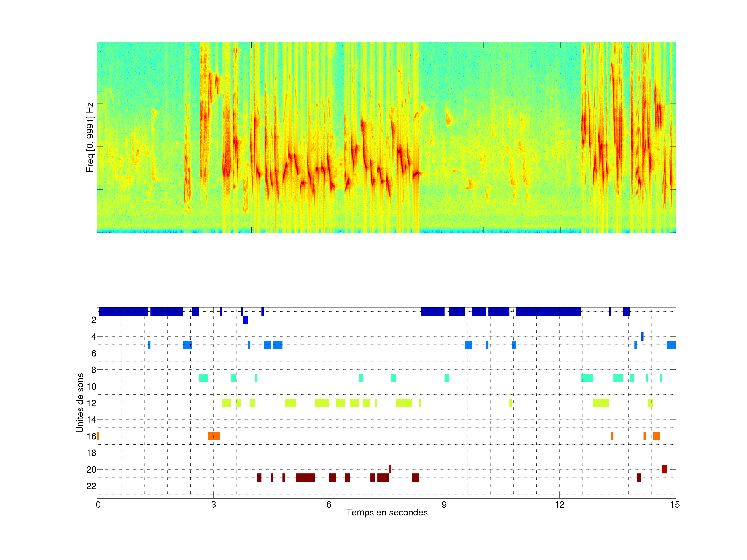This screenshot has height=560, width=747.
Task: Click the 'Unites de sons' y-axis label
Action: tap(80, 402)
